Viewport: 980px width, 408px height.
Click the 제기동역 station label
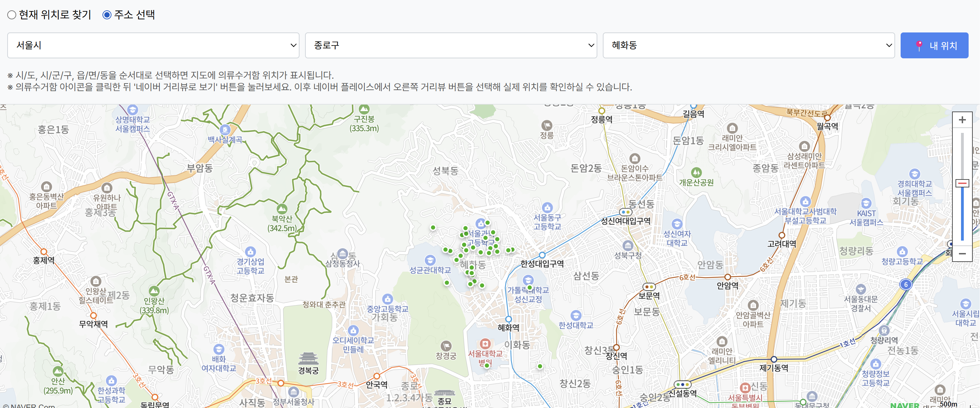coord(774,368)
